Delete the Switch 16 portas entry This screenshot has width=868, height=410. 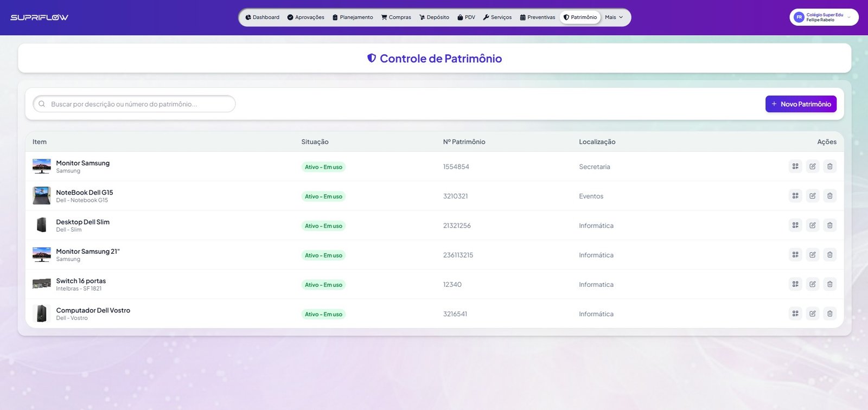[x=829, y=284]
